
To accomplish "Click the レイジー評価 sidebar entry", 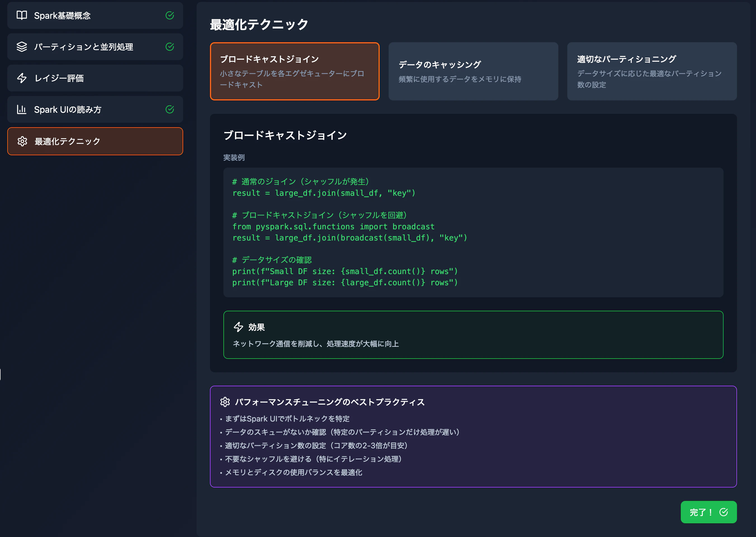I will [x=95, y=78].
